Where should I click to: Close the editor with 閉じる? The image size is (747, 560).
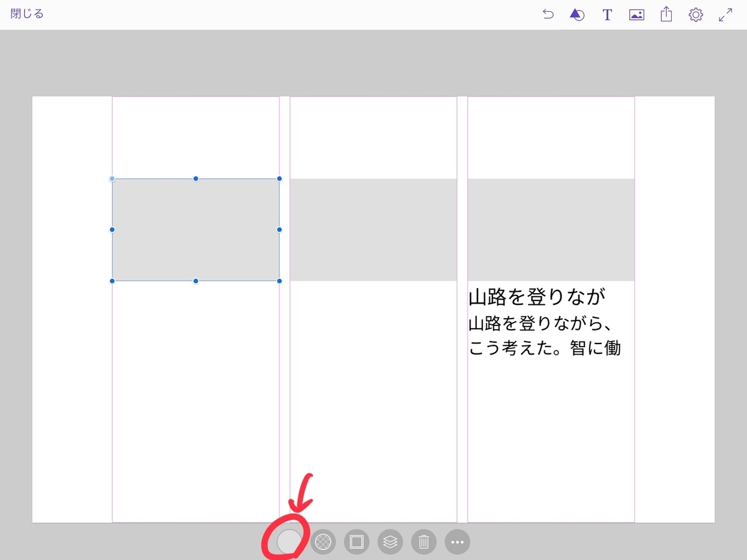pos(26,12)
